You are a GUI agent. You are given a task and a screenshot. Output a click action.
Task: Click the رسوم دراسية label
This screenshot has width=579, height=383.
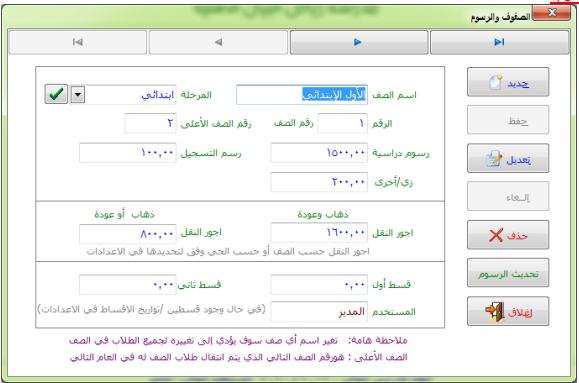tap(401, 153)
